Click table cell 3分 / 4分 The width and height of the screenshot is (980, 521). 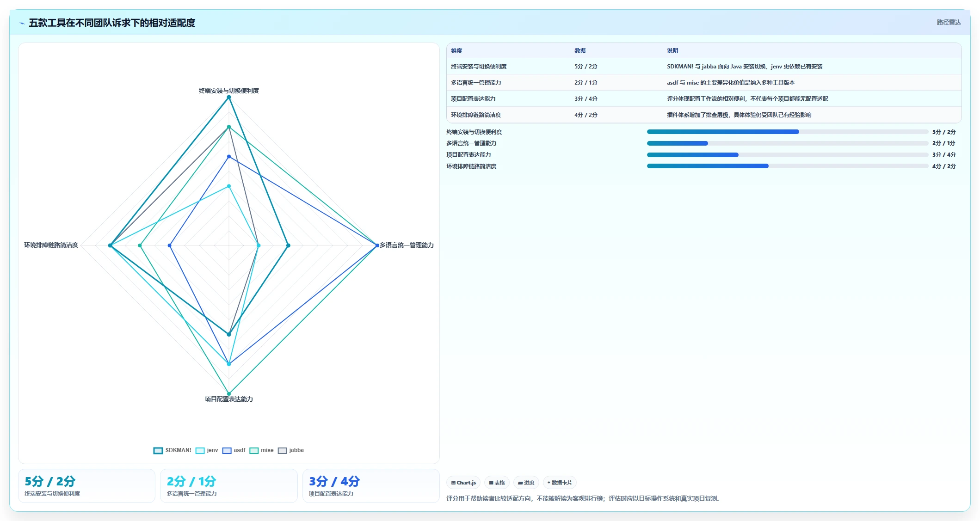[x=586, y=99]
